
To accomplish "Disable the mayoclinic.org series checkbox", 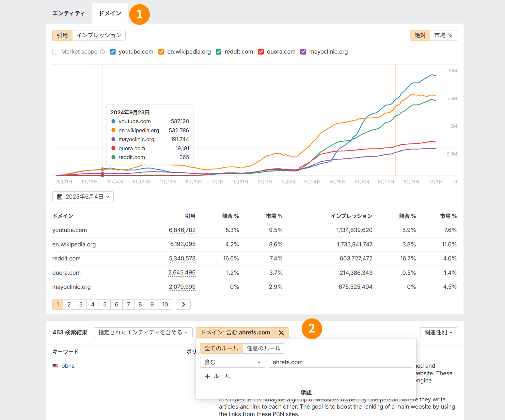I will 303,52.
